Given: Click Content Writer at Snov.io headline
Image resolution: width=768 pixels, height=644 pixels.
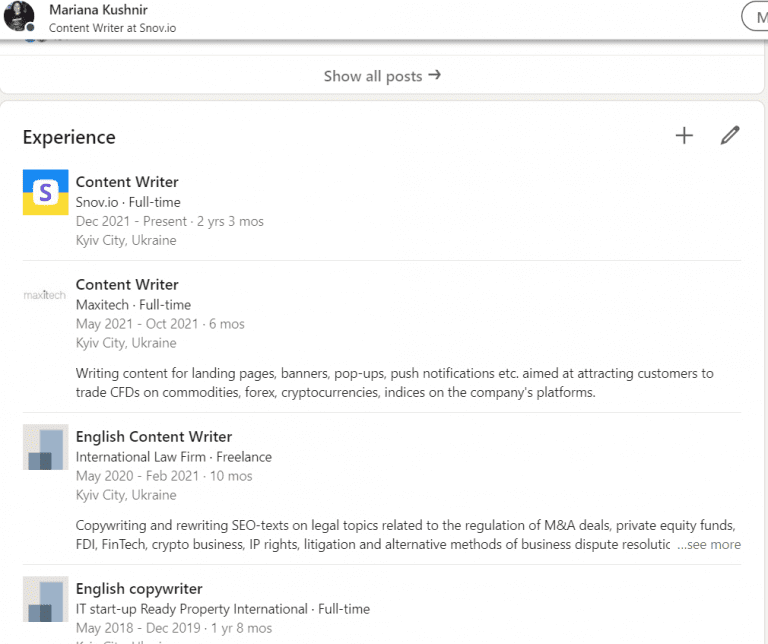Looking at the screenshot, I should 112,28.
